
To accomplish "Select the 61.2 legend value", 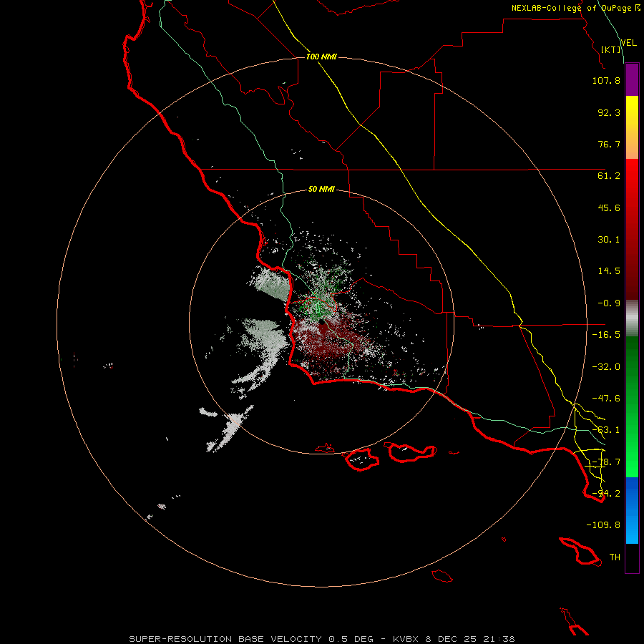I will [609, 176].
